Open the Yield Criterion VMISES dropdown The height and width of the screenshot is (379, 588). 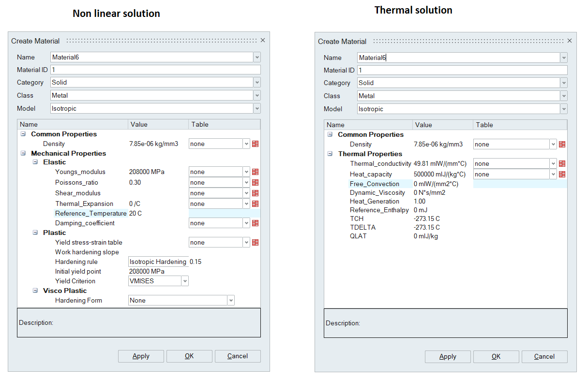coord(184,281)
